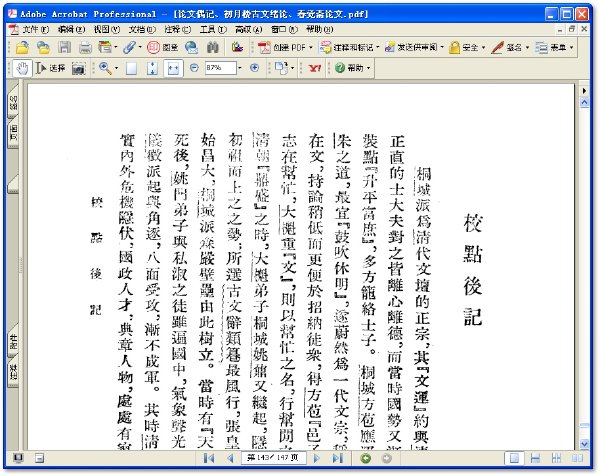Viewport: 600px width, 476px height.
Task: Open the 文档 menu
Action: coord(142,29)
